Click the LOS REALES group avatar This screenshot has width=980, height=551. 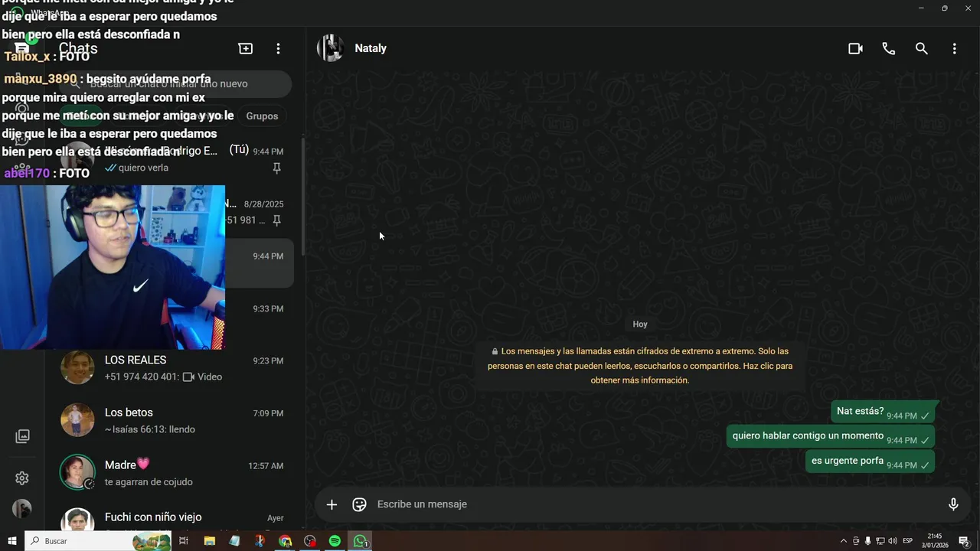pyautogui.click(x=77, y=368)
